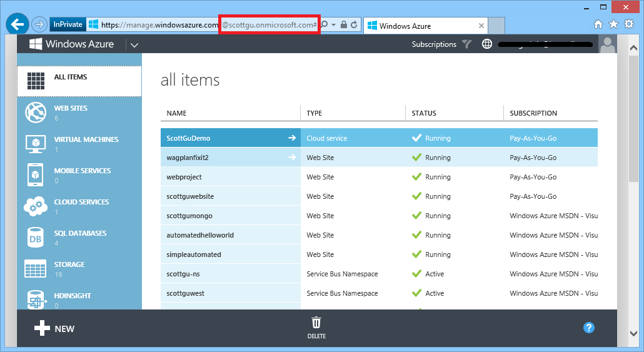The height and width of the screenshot is (352, 644).
Task: Close the Windows Azure browser tab
Action: [481, 26]
